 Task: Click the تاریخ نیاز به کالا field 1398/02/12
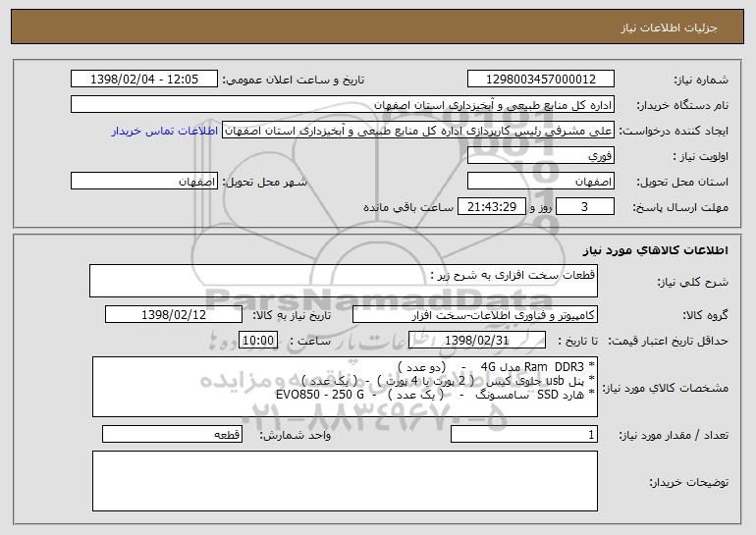tap(174, 315)
